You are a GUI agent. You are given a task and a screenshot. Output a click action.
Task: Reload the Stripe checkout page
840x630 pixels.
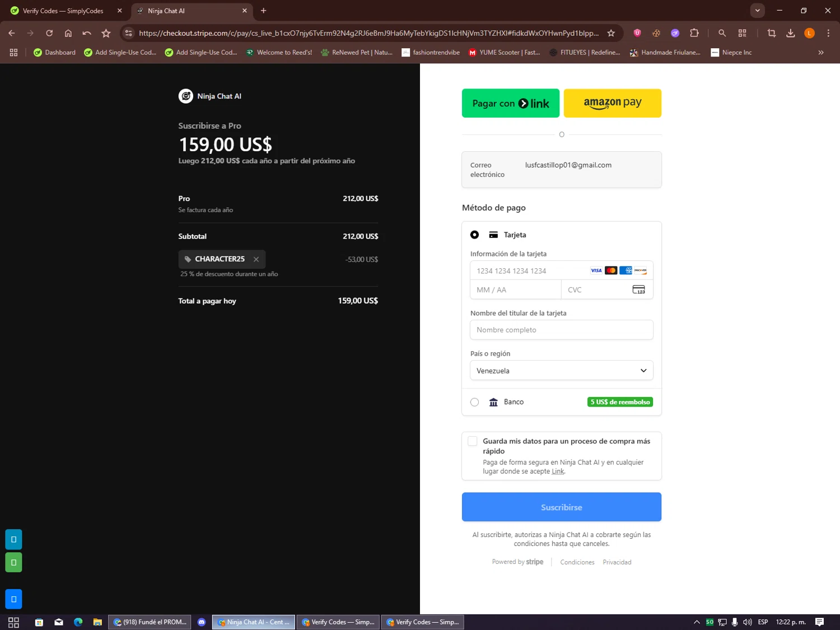pyautogui.click(x=49, y=33)
